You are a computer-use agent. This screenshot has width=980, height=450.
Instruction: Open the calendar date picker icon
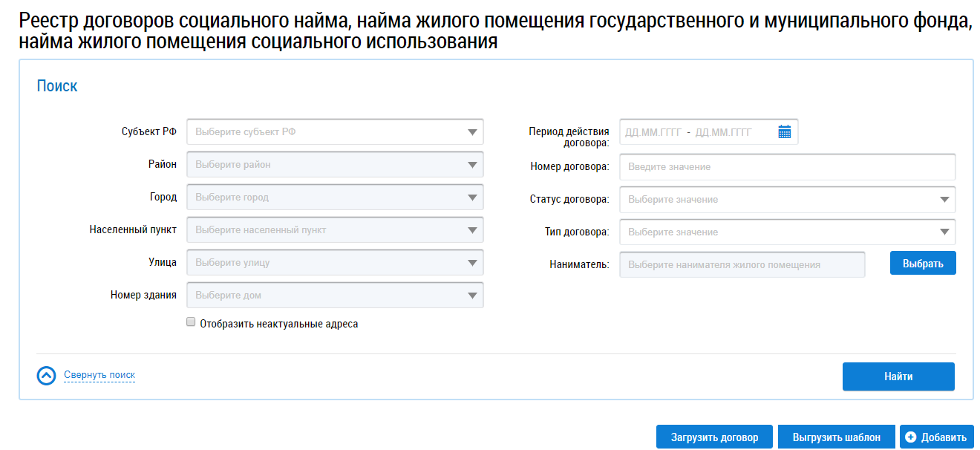point(784,132)
